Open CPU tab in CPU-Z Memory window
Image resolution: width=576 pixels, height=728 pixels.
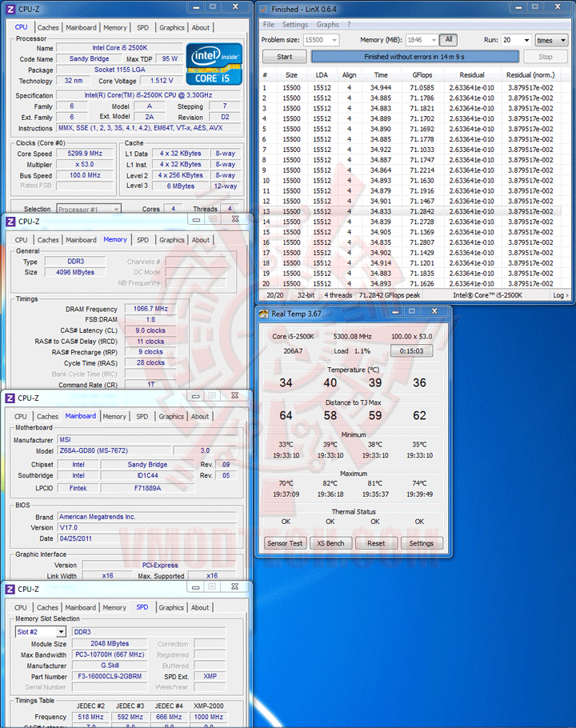click(x=21, y=240)
